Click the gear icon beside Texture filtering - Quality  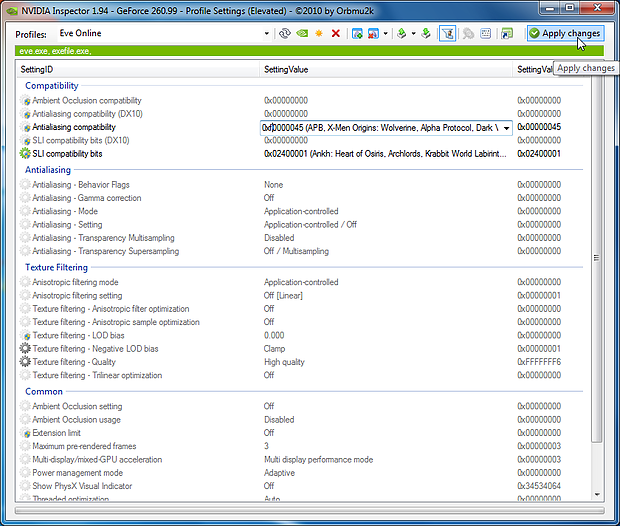25,361
